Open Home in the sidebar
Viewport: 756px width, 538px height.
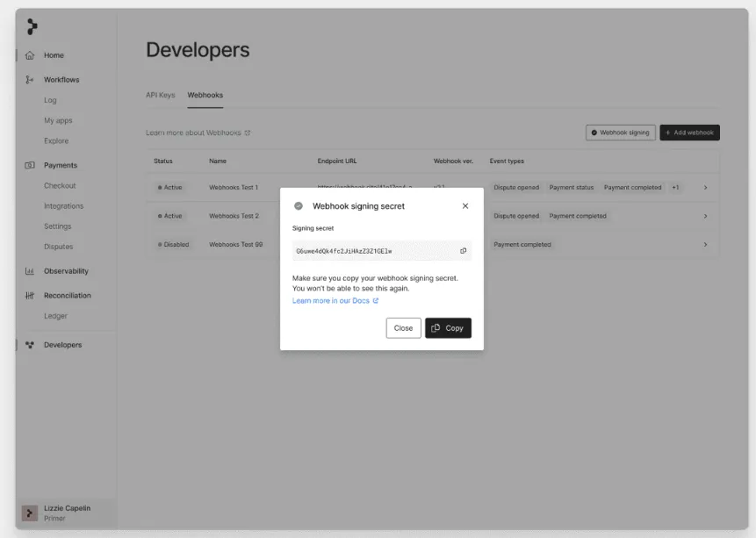[x=54, y=55]
